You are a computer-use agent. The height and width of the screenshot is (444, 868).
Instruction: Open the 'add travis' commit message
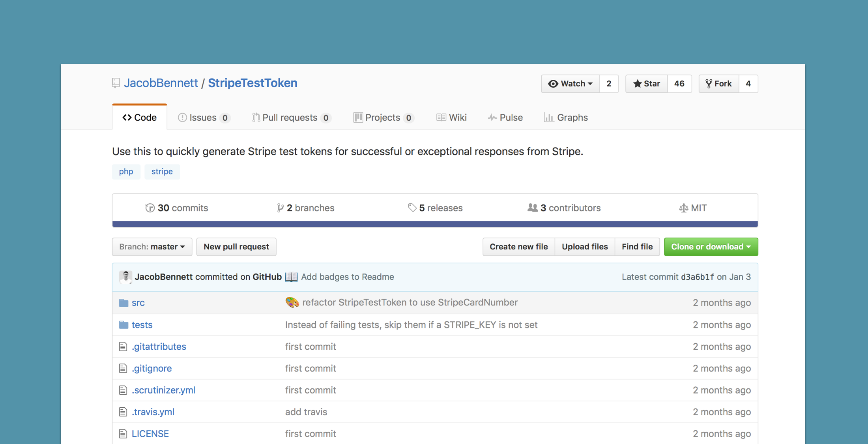[x=306, y=412]
